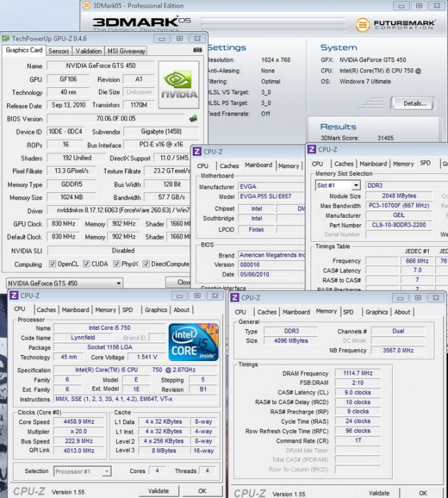Select the Graphics Card tab in GPU-Z

pyautogui.click(x=24, y=50)
